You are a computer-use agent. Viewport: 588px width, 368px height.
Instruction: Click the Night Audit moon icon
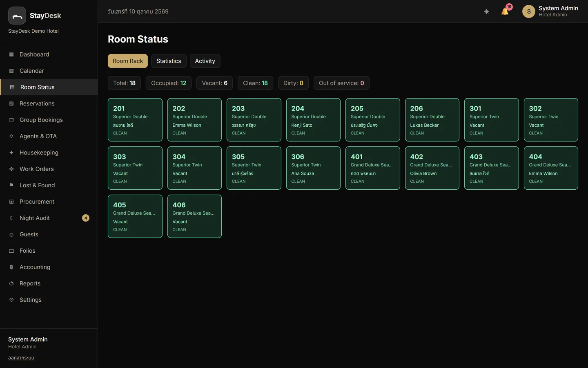(11, 218)
